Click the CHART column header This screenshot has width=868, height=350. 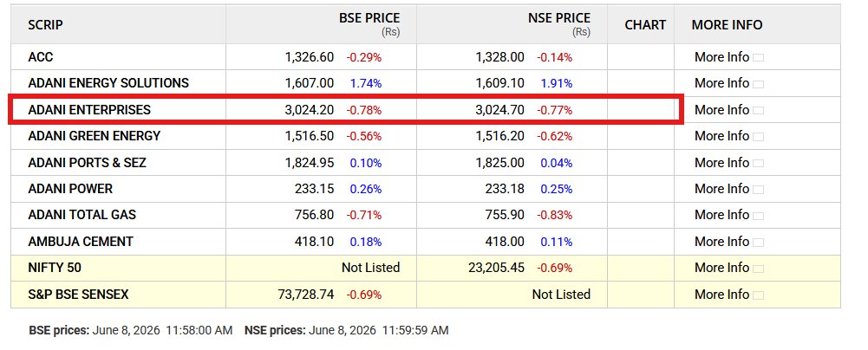(645, 25)
